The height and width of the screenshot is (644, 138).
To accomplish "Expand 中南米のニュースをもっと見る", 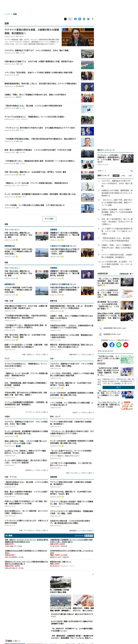I will [37, 470].
